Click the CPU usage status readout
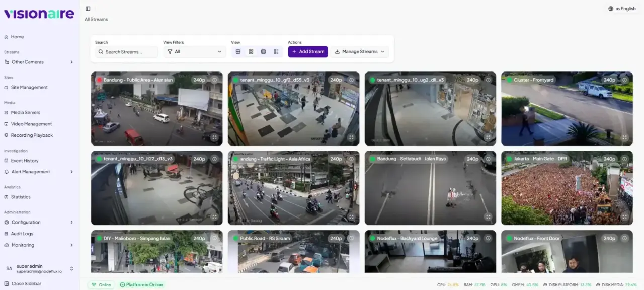Viewport: 644px width, 290px height. coord(448,285)
